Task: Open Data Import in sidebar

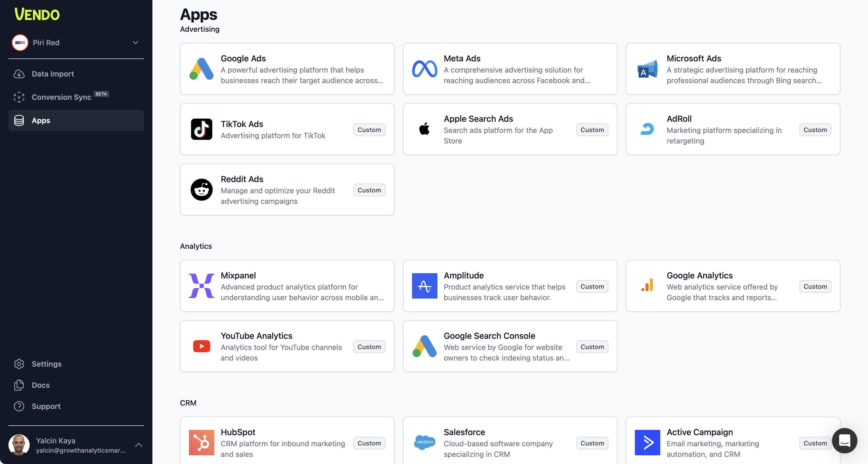Action: click(x=53, y=74)
